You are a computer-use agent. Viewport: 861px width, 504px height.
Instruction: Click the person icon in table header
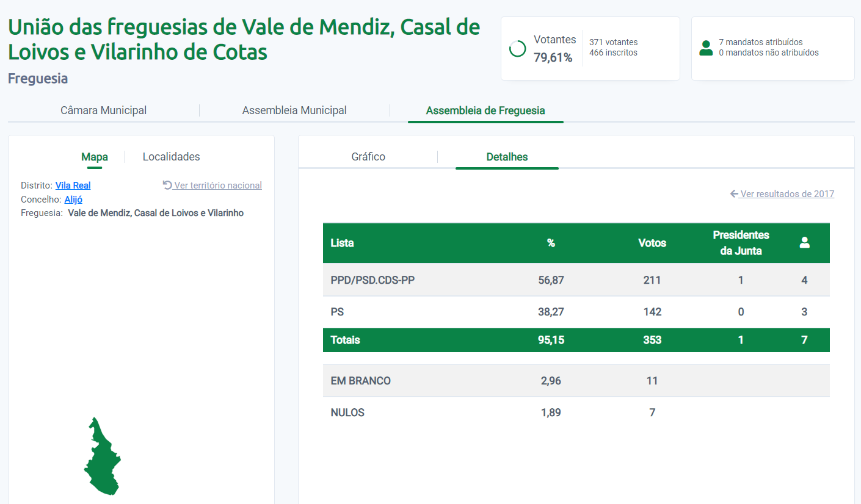pyautogui.click(x=804, y=243)
